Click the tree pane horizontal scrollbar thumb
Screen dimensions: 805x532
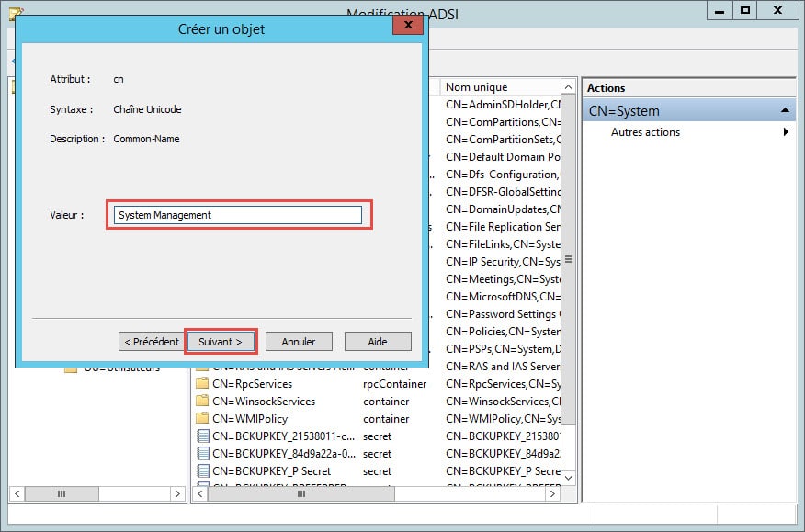(62, 493)
